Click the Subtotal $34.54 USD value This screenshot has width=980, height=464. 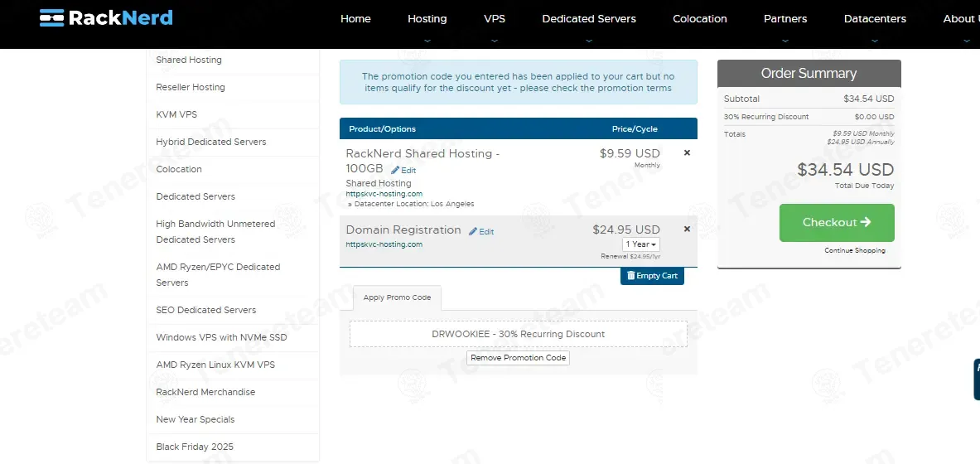(x=869, y=99)
